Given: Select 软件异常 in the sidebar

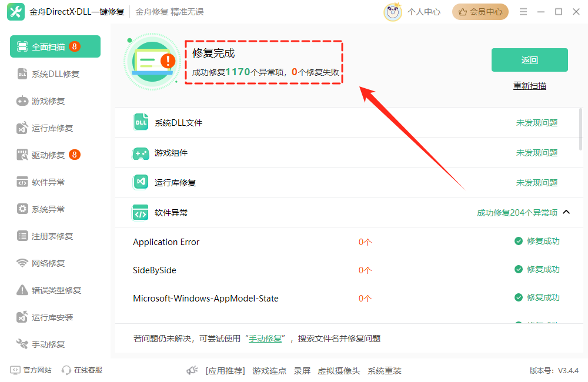Looking at the screenshot, I should pyautogui.click(x=55, y=182).
